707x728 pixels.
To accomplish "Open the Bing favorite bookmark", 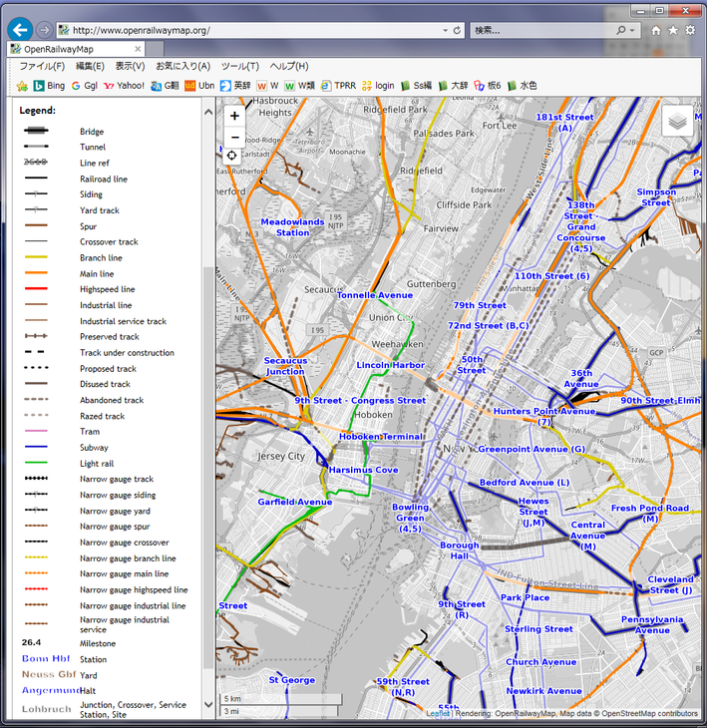I will pos(49,86).
